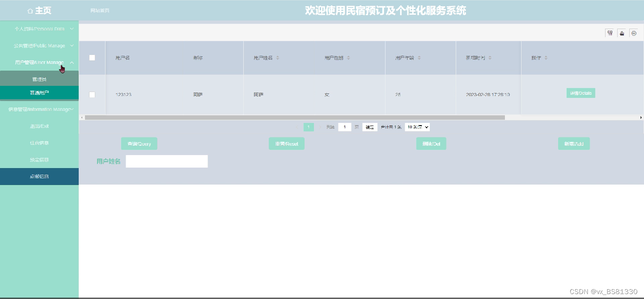The width and height of the screenshot is (644, 299).
Task: Open 预定信息 in sidebar
Action: (x=39, y=160)
